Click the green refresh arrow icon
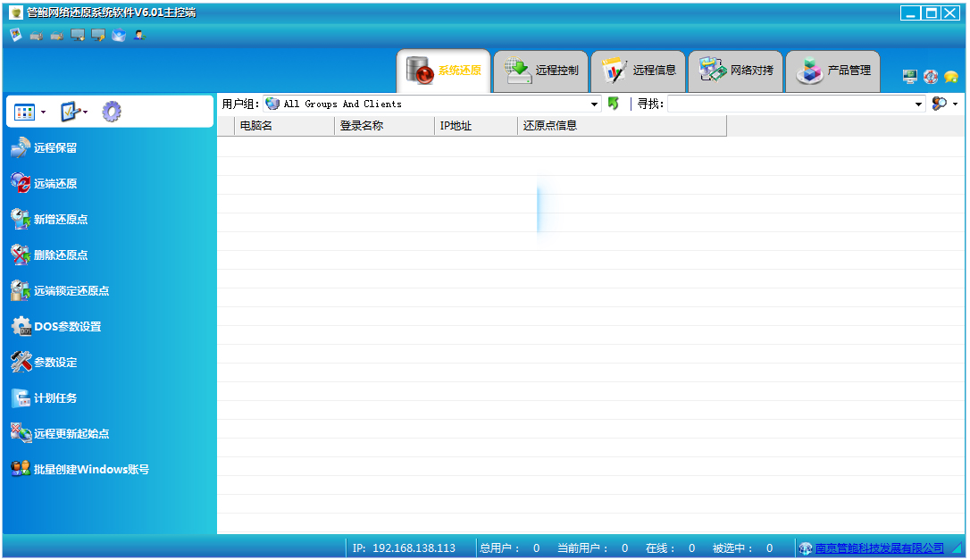970x560 pixels. click(614, 104)
